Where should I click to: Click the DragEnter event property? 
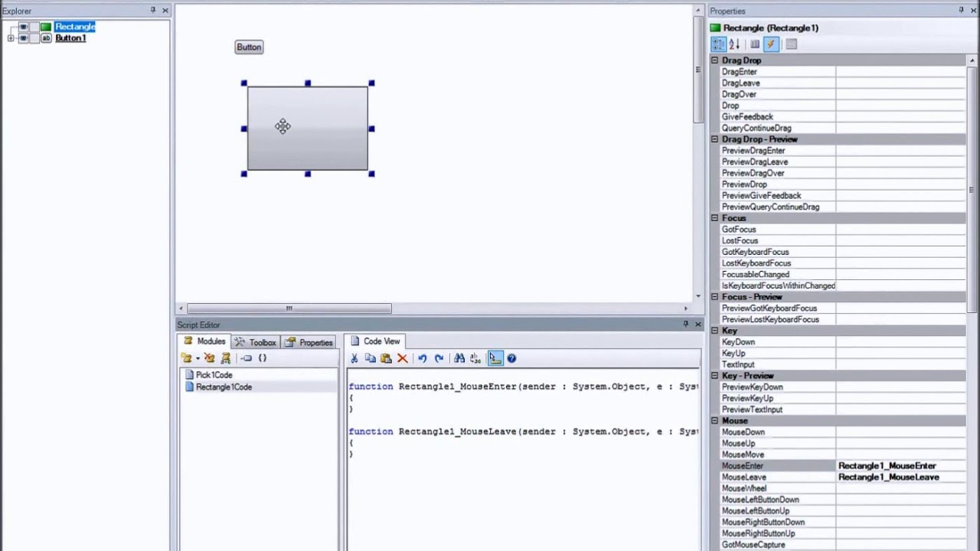[x=739, y=72]
